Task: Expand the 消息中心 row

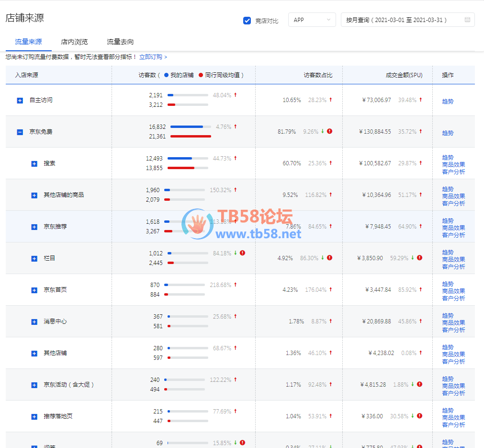Action: pos(34,322)
